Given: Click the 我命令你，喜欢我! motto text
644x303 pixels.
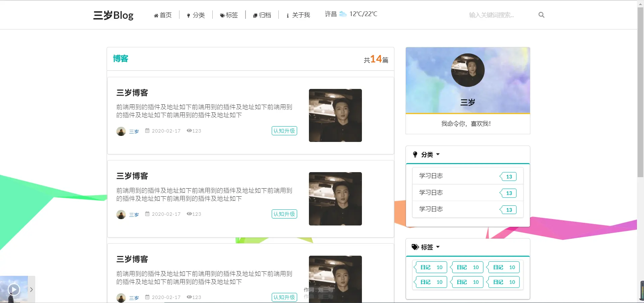Looking at the screenshot, I should coord(466,123).
